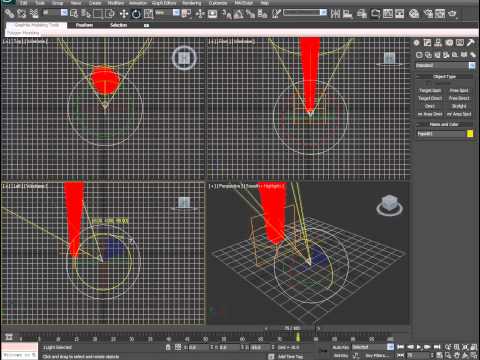
Task: Toggle Keyboard Shortcut Override
Action: point(213,14)
